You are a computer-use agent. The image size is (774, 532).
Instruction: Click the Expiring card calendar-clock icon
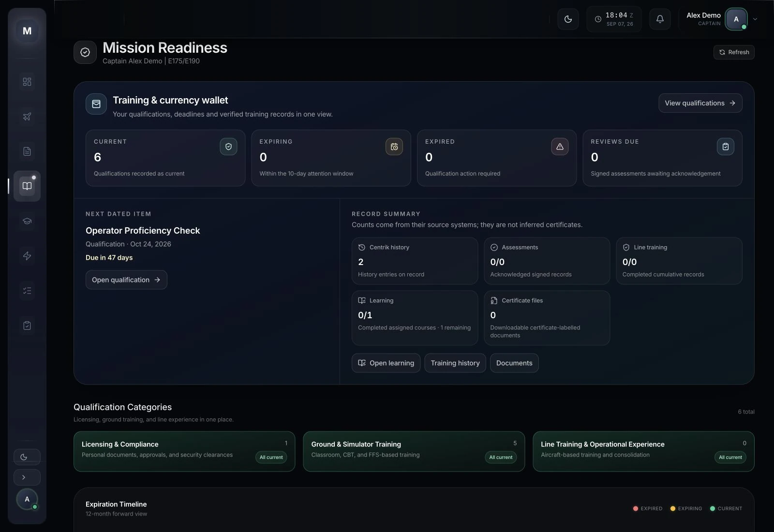pos(394,147)
